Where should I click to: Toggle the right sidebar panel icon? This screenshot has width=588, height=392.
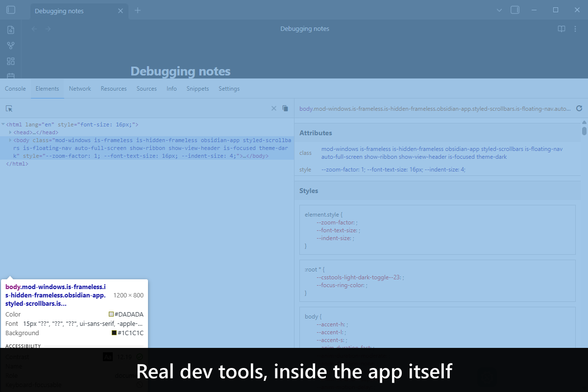(514, 10)
